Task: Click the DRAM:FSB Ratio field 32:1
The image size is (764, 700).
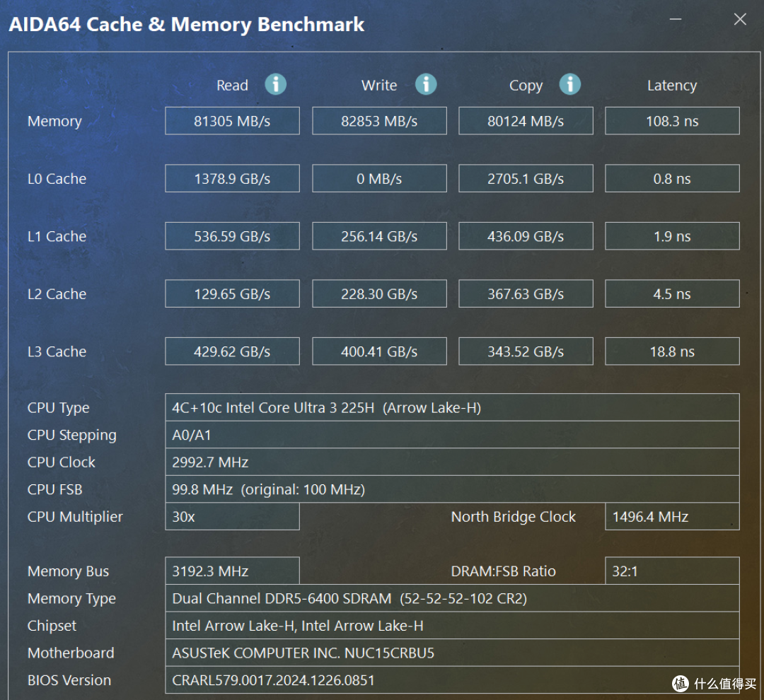Action: tap(672, 571)
